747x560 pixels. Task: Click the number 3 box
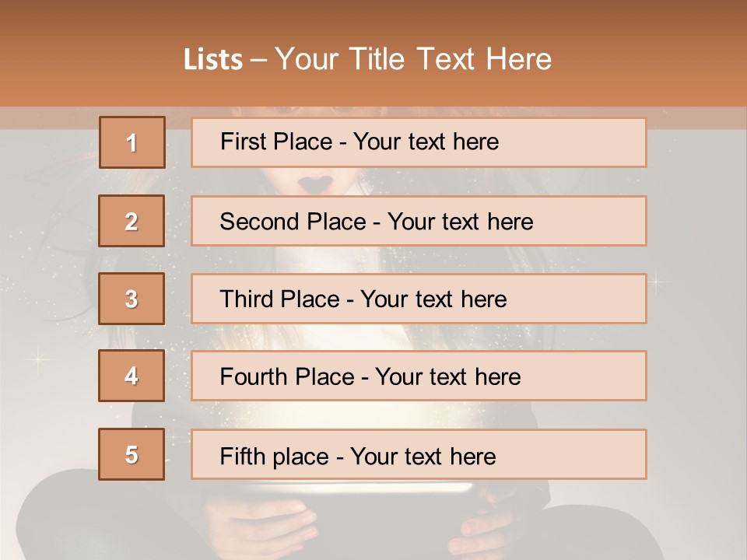pos(132,299)
